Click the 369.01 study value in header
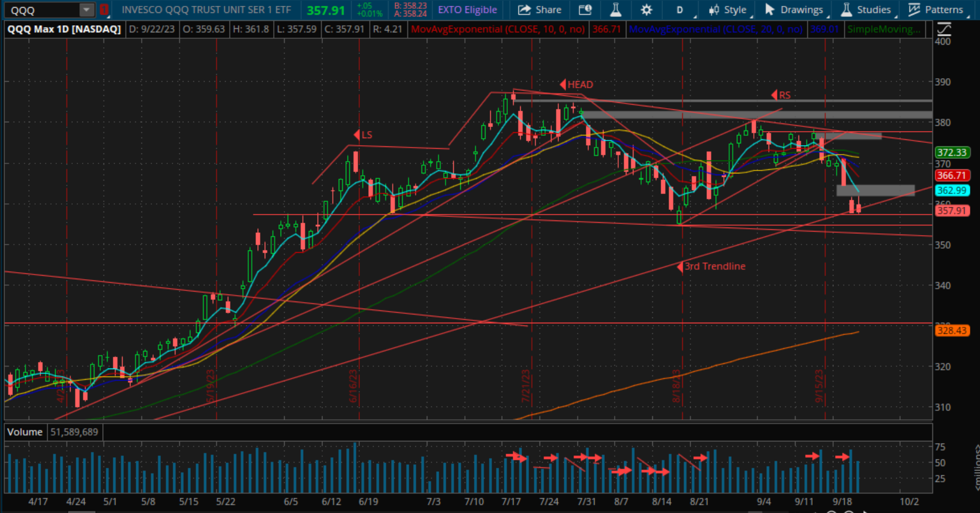This screenshot has width=980, height=513. pos(824,29)
